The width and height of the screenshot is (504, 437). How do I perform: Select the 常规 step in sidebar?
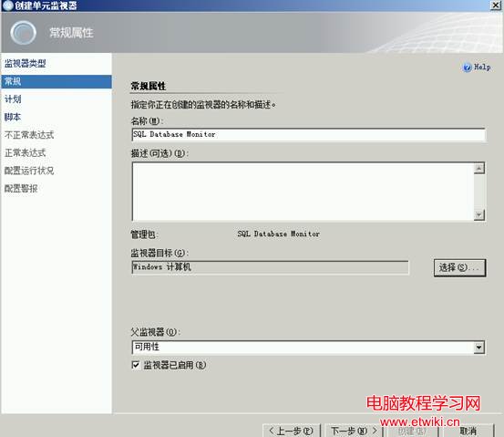57,81
